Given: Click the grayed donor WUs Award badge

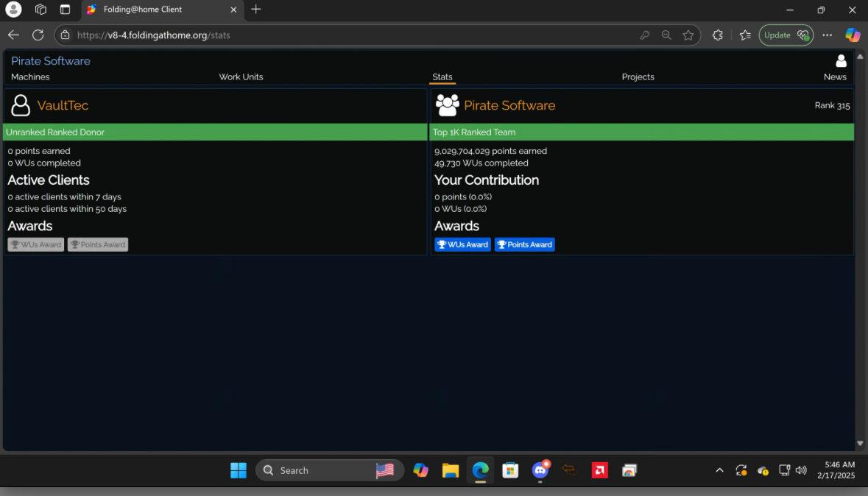Looking at the screenshot, I should [36, 244].
